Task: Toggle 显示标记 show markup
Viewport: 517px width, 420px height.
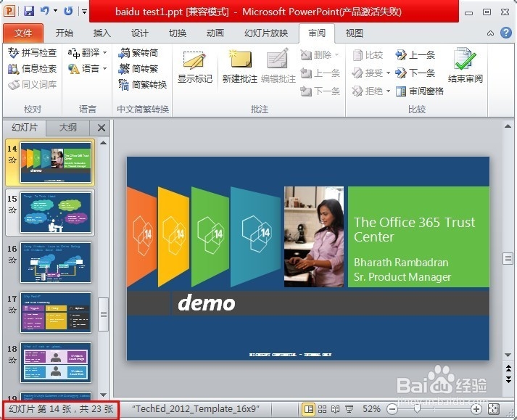Action: [x=195, y=67]
